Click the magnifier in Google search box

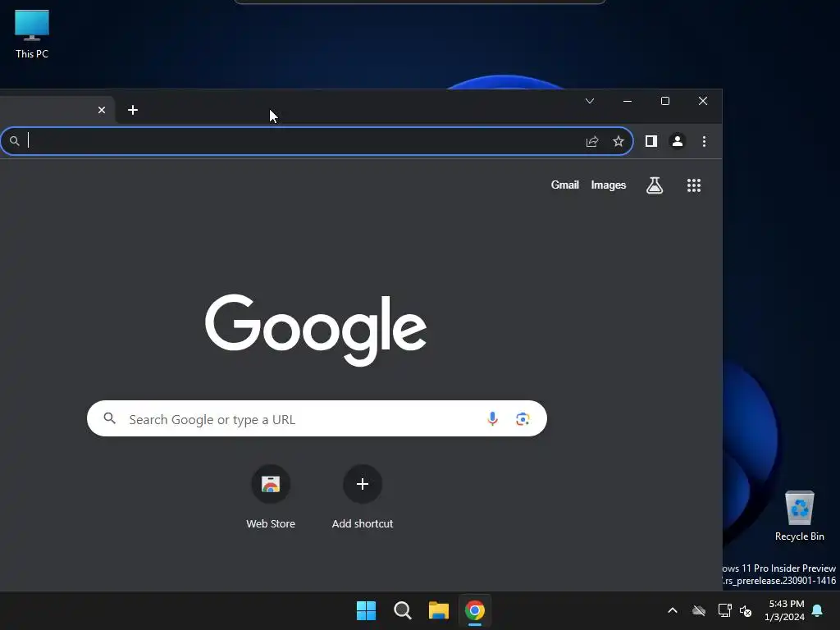[x=109, y=418]
